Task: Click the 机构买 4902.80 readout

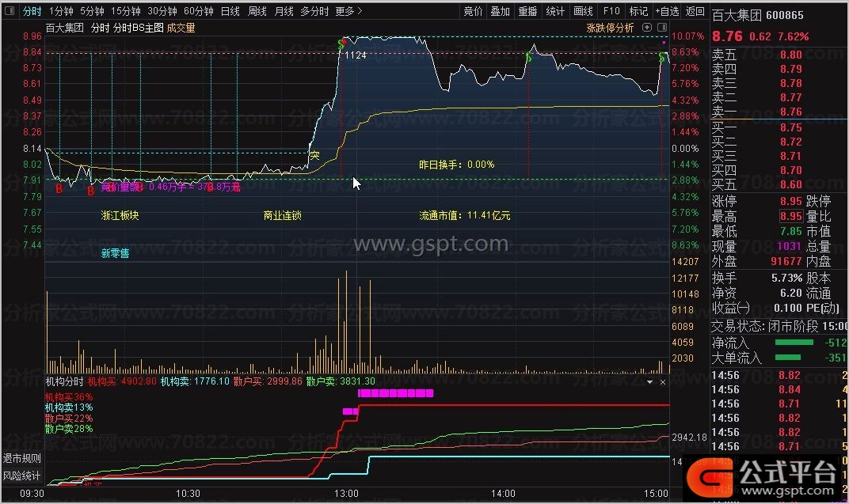Action: [x=122, y=381]
